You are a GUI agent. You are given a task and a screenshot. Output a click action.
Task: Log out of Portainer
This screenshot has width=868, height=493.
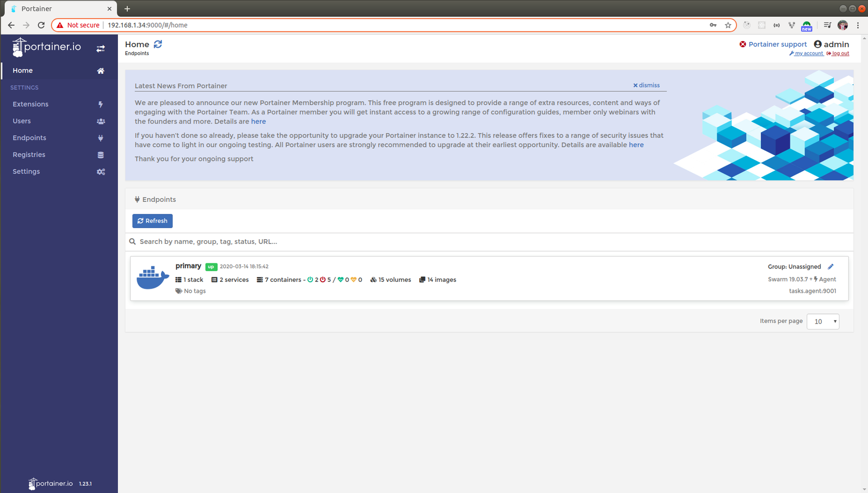point(838,54)
